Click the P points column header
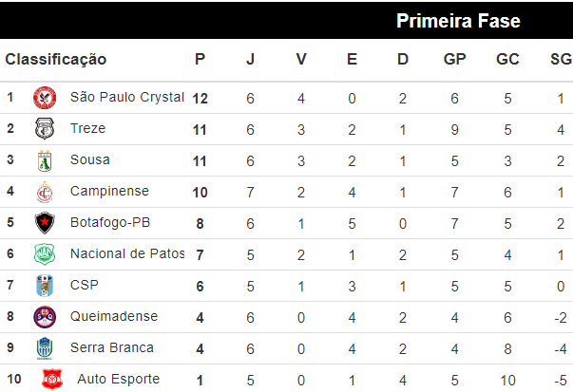This screenshot has width=573, height=392. click(x=200, y=59)
